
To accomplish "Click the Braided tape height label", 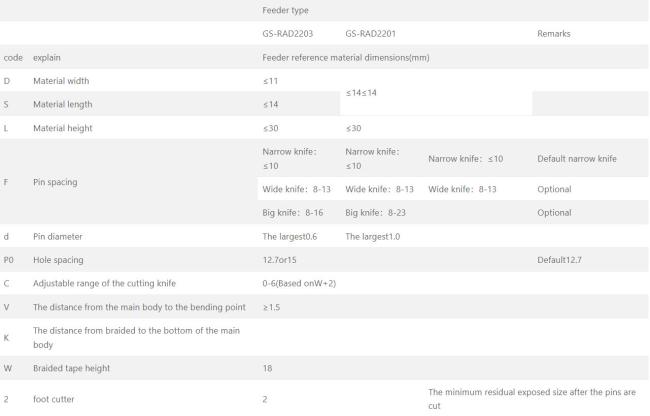I will tap(71, 368).
